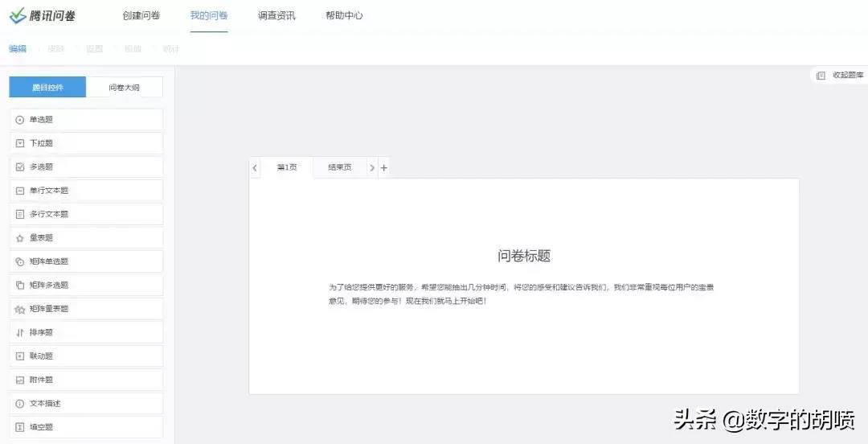
Task: Edit the 问卷标题 questionnaire title
Action: (524, 256)
